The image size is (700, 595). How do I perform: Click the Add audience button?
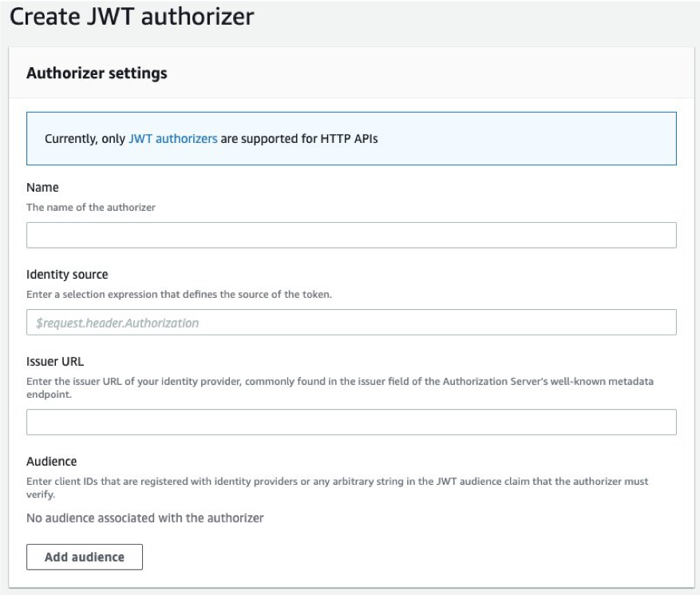click(83, 557)
